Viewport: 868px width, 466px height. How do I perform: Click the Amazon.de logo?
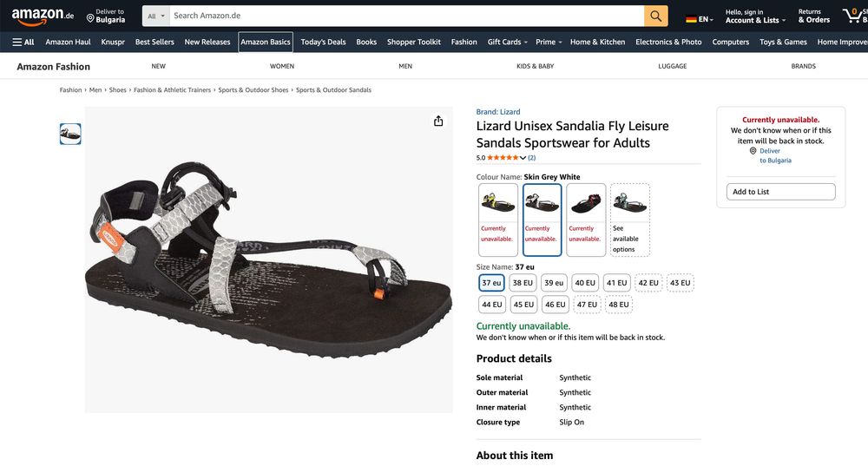click(x=43, y=16)
